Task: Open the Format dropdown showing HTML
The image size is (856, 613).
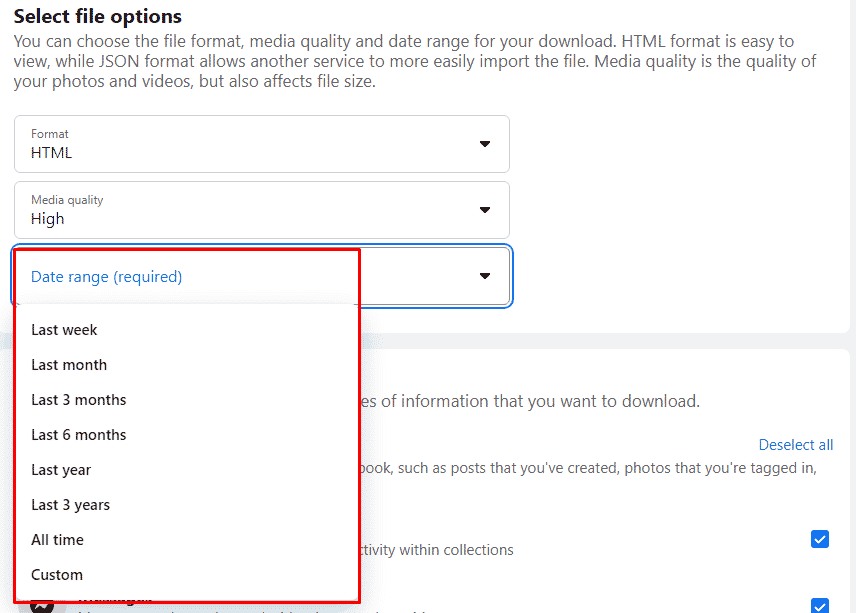Action: point(261,144)
